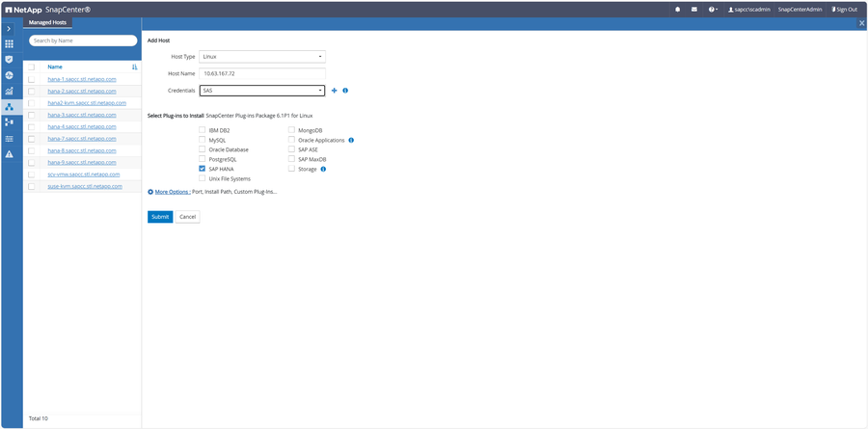Click the Oracle Applications info icon
The height and width of the screenshot is (429, 868).
(351, 140)
